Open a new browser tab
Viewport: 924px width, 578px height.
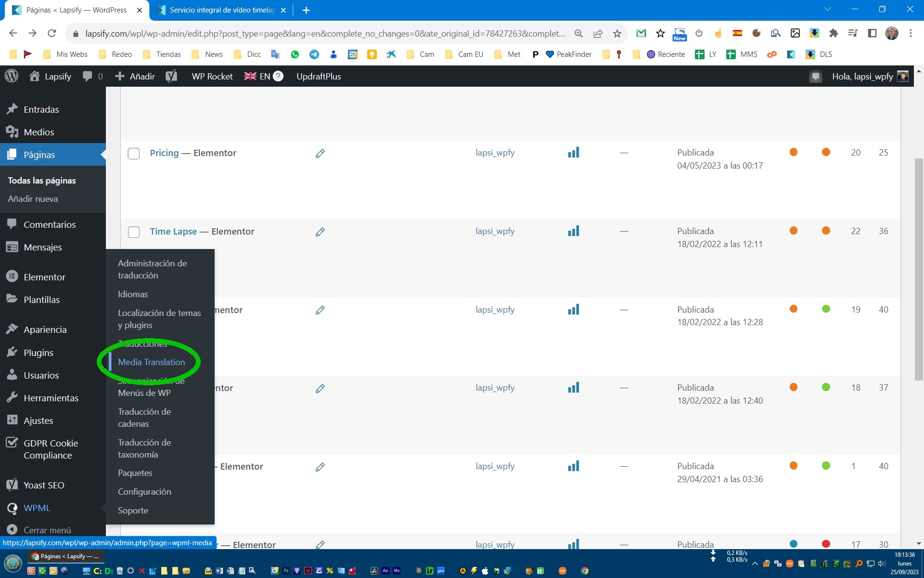coord(306,10)
